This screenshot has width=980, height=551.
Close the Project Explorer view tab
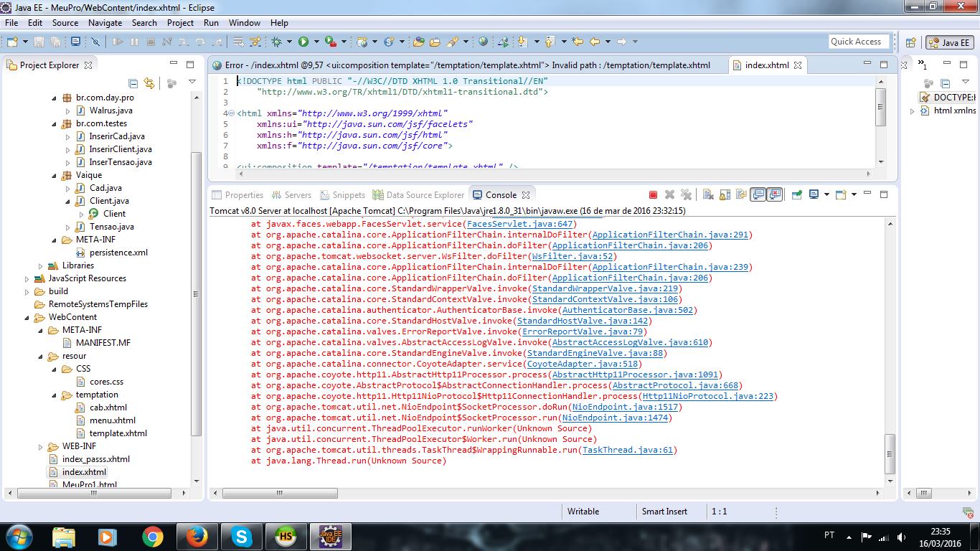88,65
